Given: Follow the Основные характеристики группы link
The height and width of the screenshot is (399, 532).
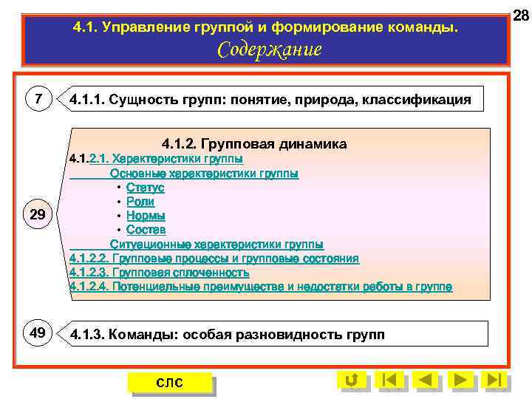Looking at the screenshot, I should click(204, 174).
